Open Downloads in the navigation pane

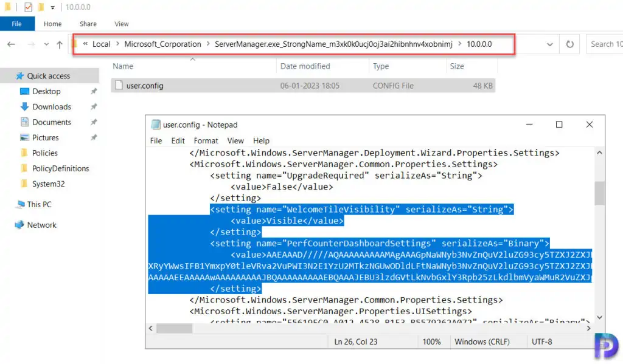point(52,107)
